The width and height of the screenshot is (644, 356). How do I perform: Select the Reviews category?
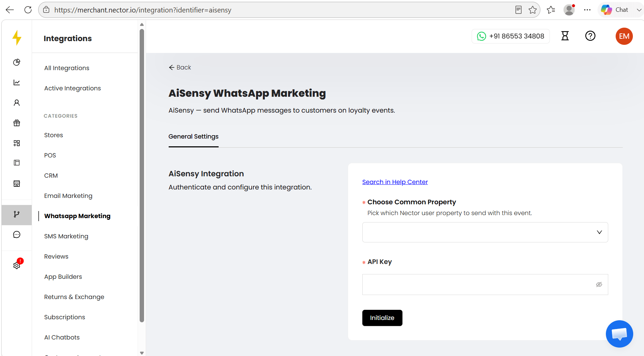point(56,257)
